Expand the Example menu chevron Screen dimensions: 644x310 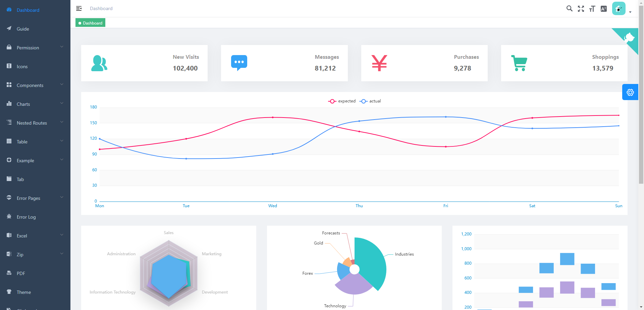[x=62, y=160]
